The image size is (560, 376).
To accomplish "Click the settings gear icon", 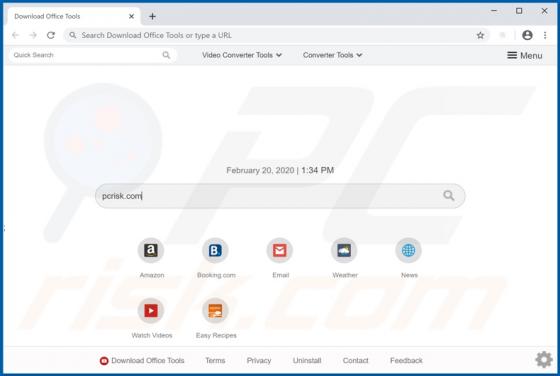I will [544, 359].
